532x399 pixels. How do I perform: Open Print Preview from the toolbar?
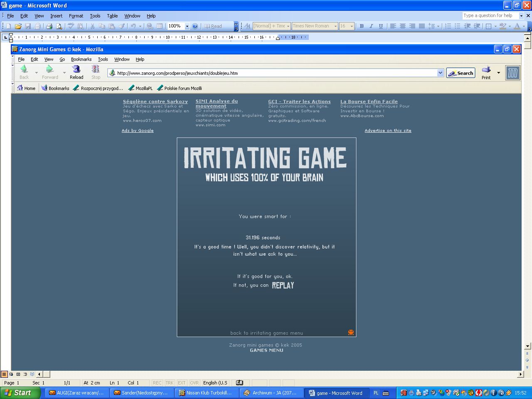(x=59, y=26)
